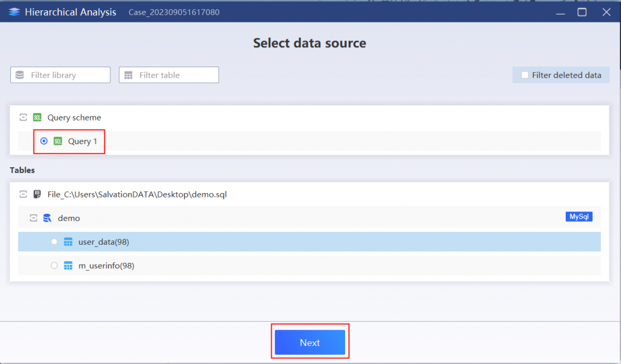621x364 pixels.
Task: Click the table icon beside m_userinfo(98)
Action: 68,265
